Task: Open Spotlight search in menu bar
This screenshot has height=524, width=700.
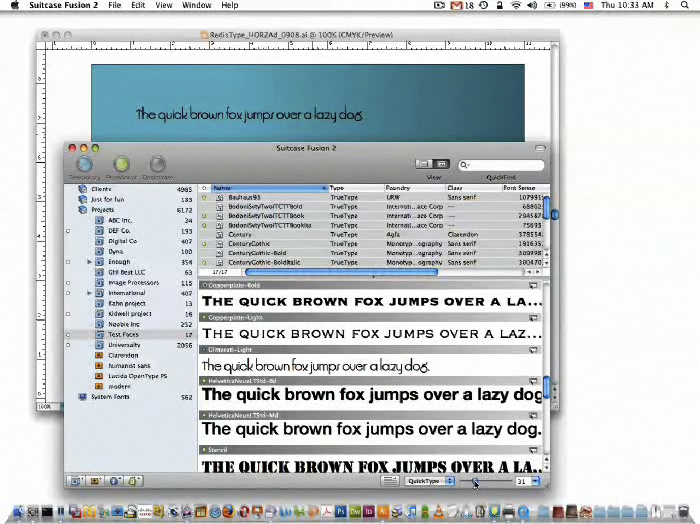Action: (x=684, y=5)
